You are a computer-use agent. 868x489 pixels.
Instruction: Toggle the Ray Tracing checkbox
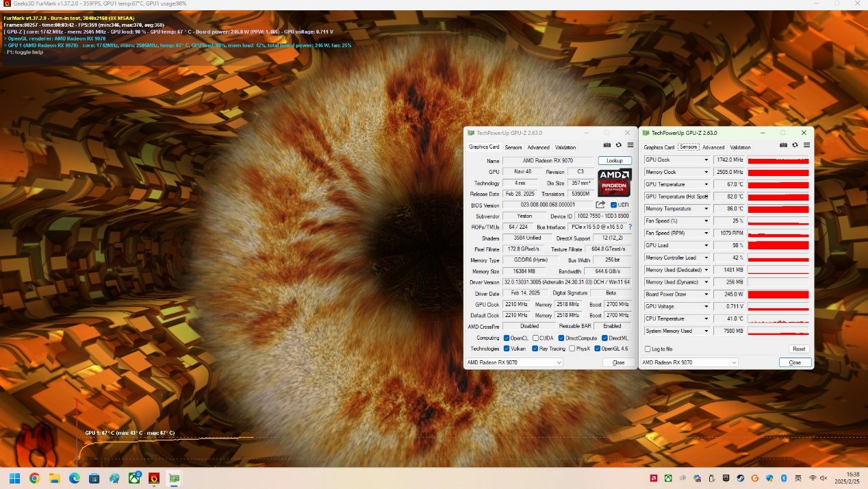[534, 349]
